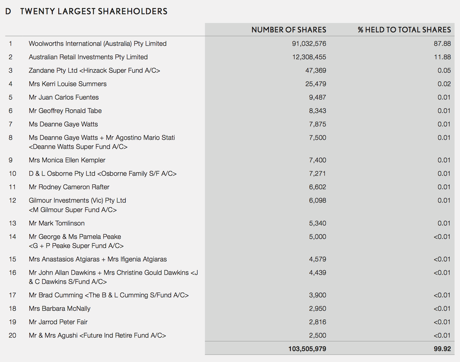Image resolution: width=460 pixels, height=362 pixels.
Task: Click Mrs Kerri Louise Summers entry
Action: (x=68, y=84)
